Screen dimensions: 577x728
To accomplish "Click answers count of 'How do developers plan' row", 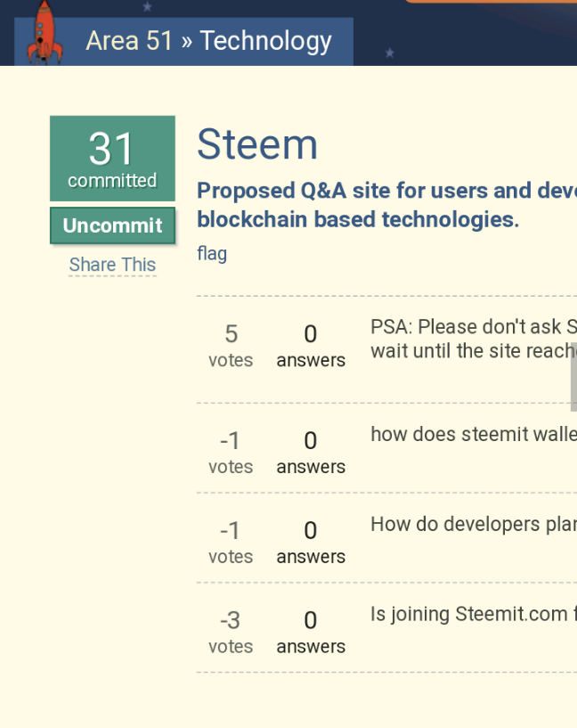I will point(311,543).
